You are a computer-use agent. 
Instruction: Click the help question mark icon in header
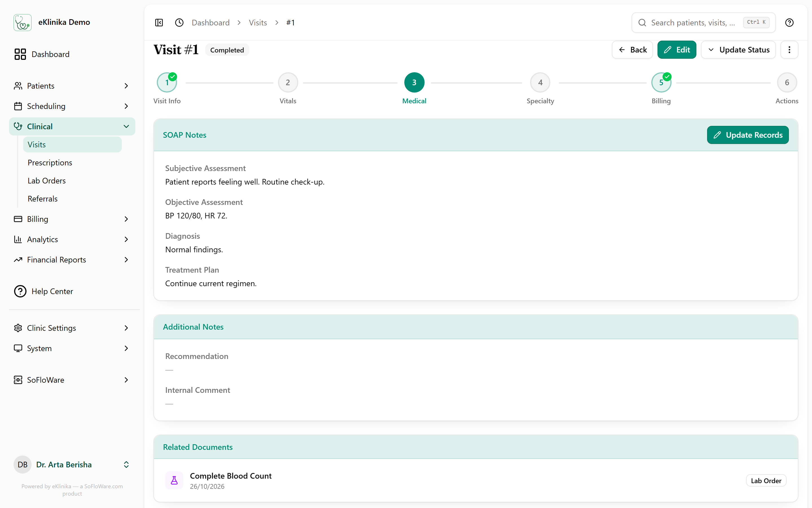[789, 23]
